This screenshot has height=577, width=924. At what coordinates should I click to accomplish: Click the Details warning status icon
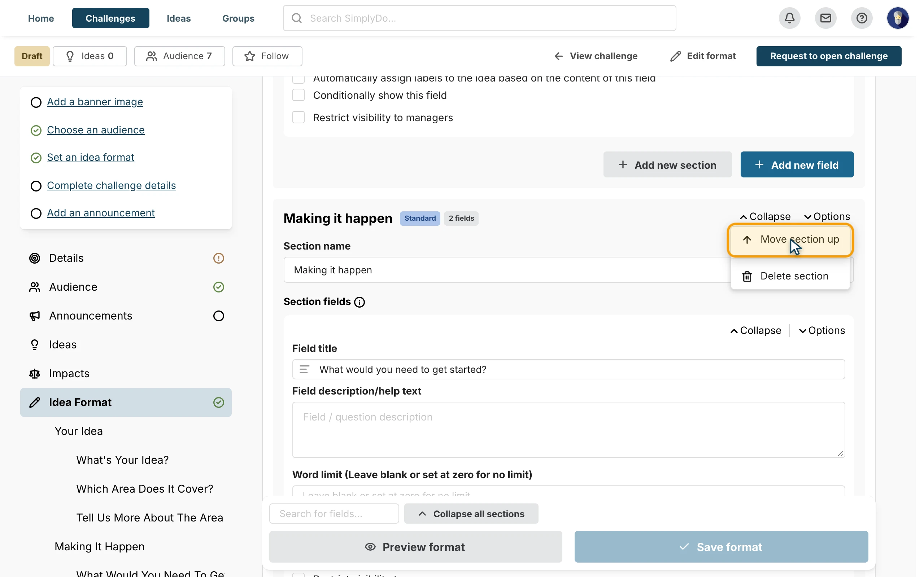tap(218, 258)
